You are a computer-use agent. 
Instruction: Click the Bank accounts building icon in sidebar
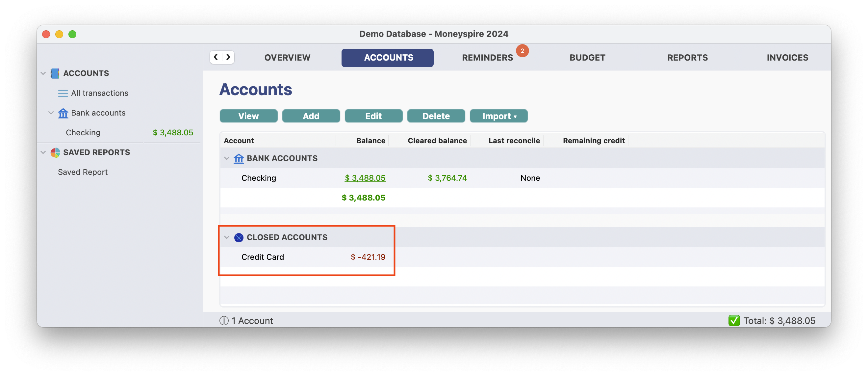coord(63,113)
